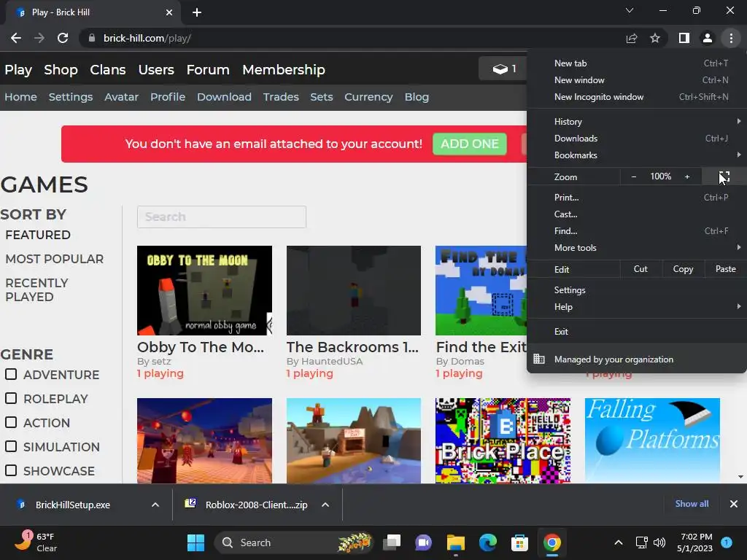Open Chrome Settings from menu
747x560 pixels.
(x=636, y=290)
